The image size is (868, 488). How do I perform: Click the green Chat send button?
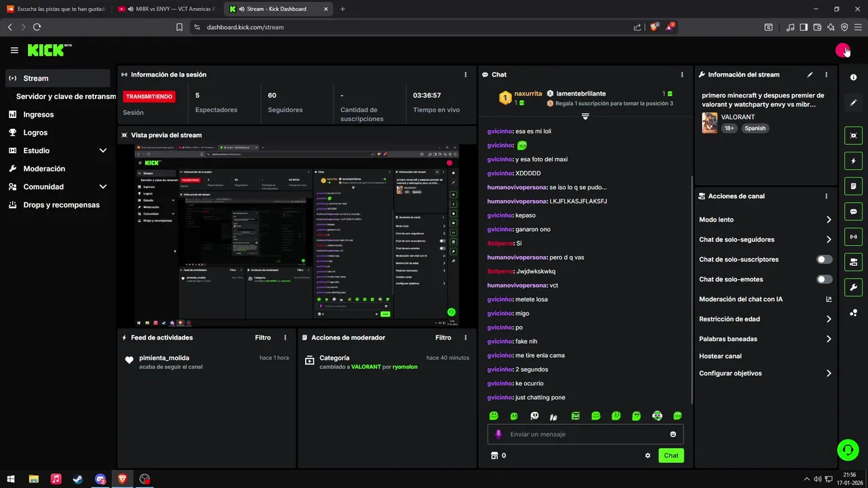click(x=671, y=455)
